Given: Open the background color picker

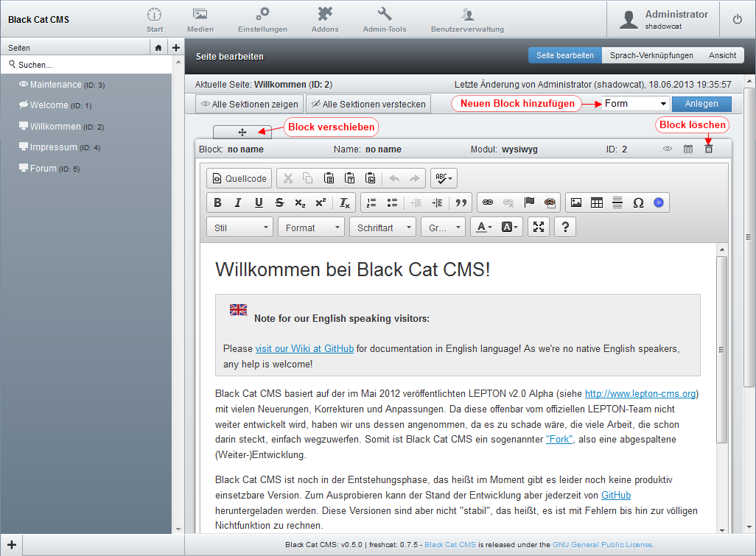Looking at the screenshot, I should [509, 228].
